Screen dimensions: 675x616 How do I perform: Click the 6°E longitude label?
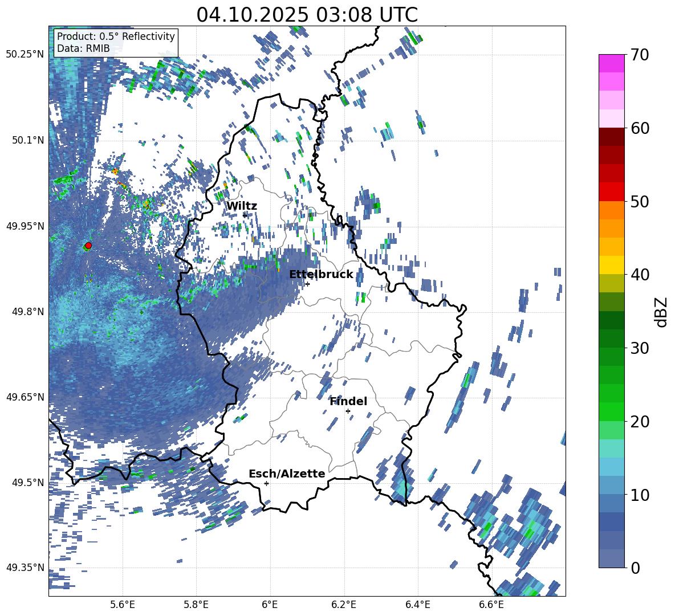[x=270, y=605]
